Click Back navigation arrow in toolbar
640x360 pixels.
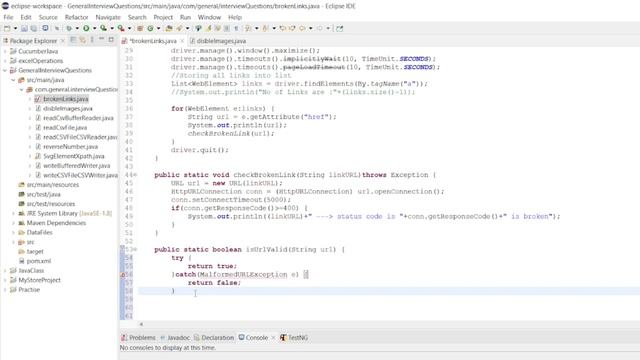pos(302,28)
